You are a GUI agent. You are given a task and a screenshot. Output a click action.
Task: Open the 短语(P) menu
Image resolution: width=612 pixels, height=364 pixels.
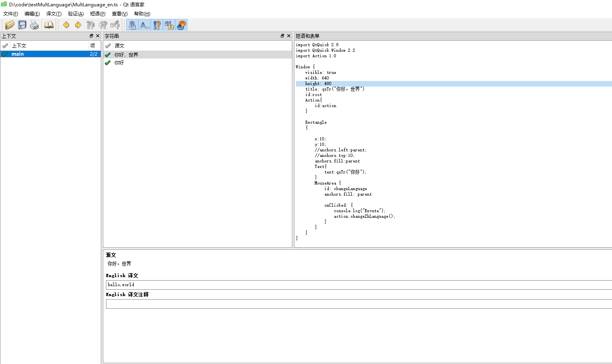98,14
